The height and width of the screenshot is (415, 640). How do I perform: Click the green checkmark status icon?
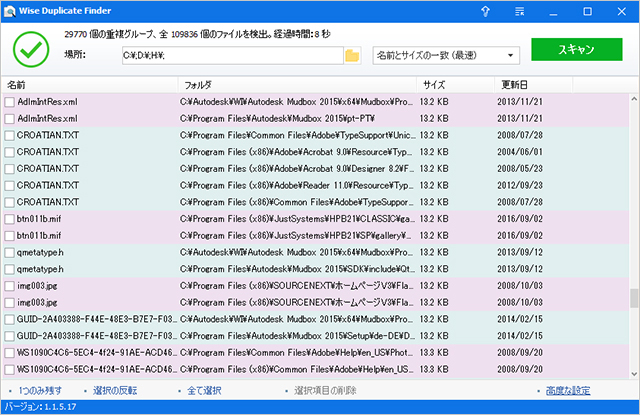pyautogui.click(x=31, y=49)
